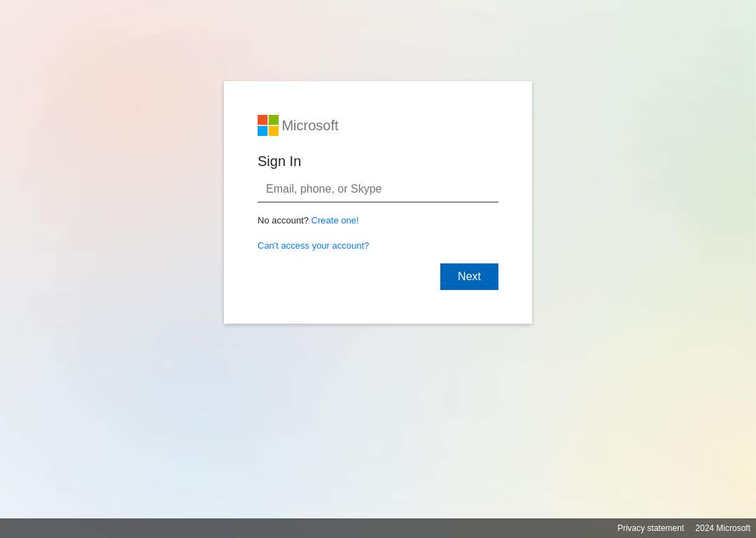Click the Microsoft wordmark text
756x538 pixels.
pos(310,125)
